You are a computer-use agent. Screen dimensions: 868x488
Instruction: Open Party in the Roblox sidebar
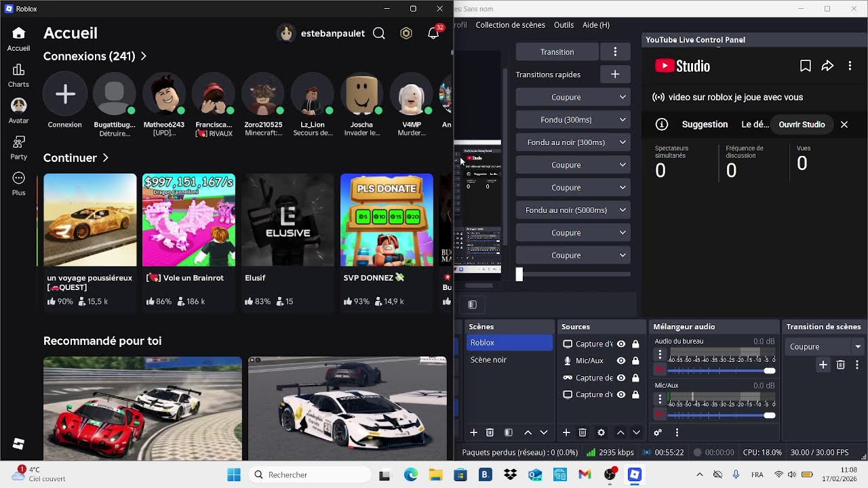(x=18, y=147)
